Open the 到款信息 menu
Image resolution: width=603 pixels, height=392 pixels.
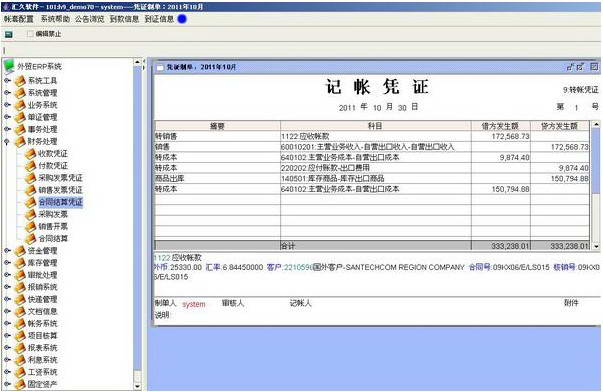pyautogui.click(x=124, y=19)
